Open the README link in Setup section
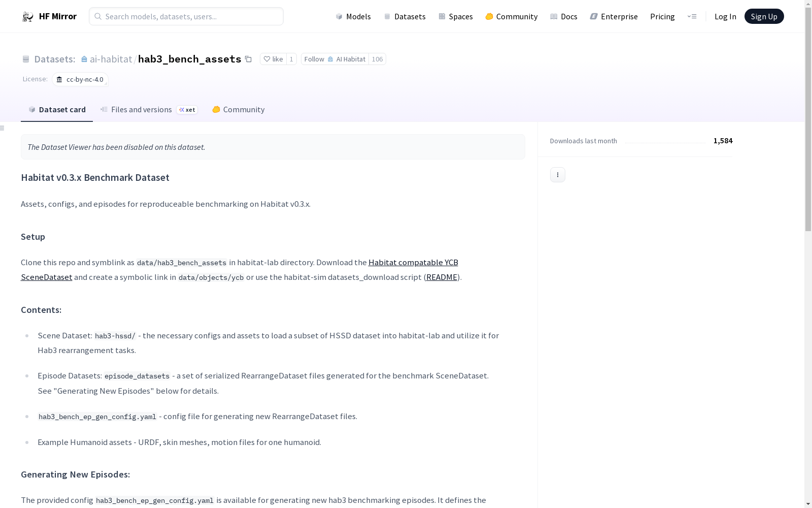This screenshot has width=812, height=508. [x=442, y=277]
